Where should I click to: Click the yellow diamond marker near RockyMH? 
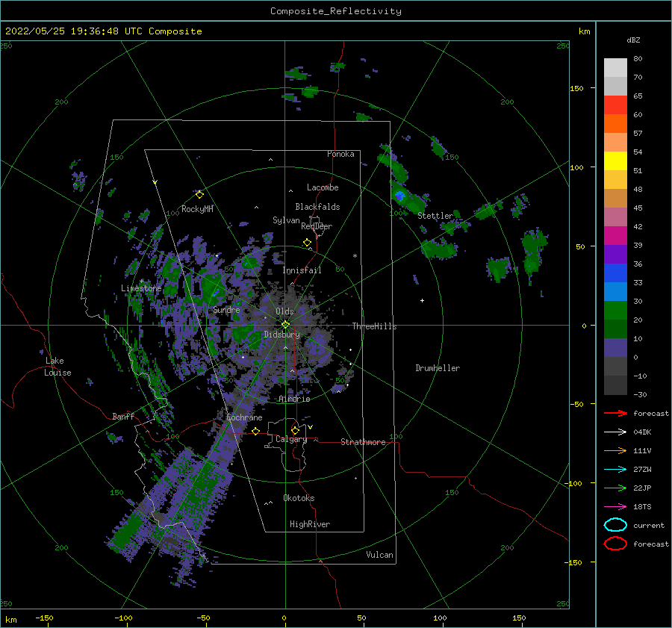coord(199,195)
